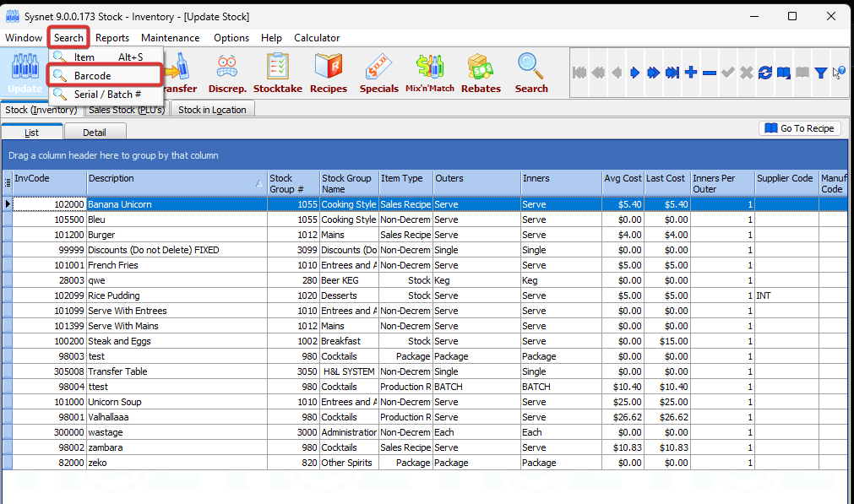This screenshot has height=504, width=854.
Task: Select the Unicorn Soup description cell
Action: tap(177, 402)
